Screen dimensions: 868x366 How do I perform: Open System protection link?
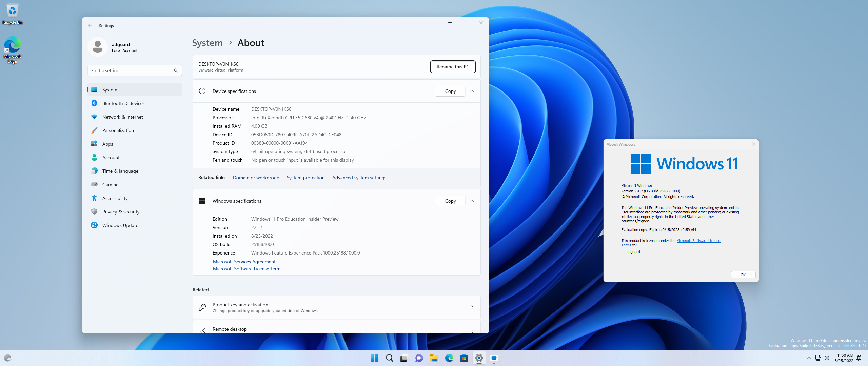coord(305,178)
